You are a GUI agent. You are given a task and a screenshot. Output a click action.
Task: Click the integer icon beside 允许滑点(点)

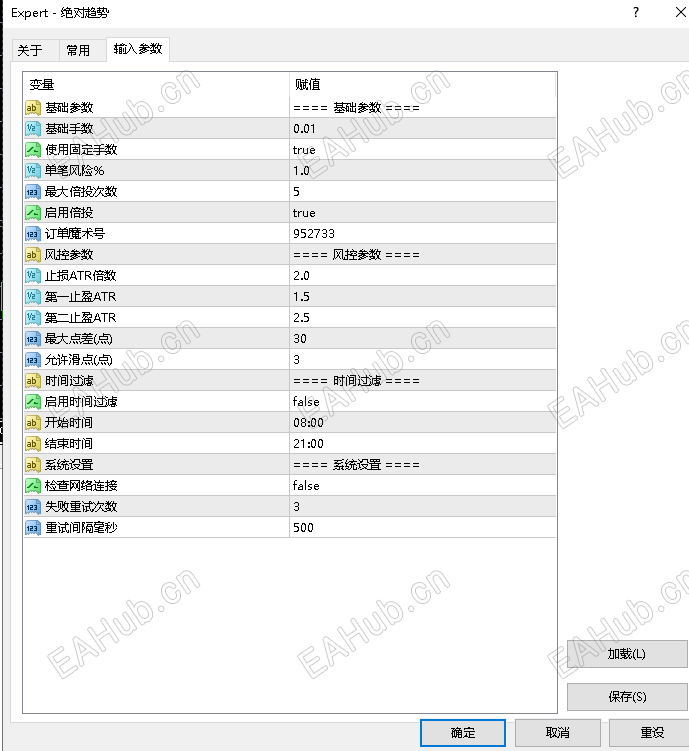coord(33,360)
